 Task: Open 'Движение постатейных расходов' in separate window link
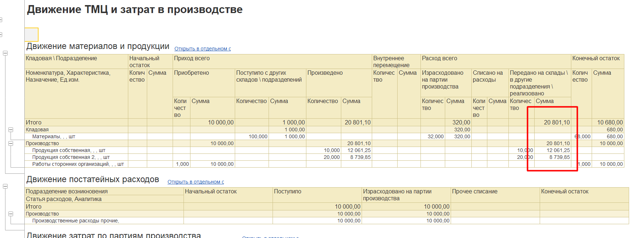tap(196, 182)
